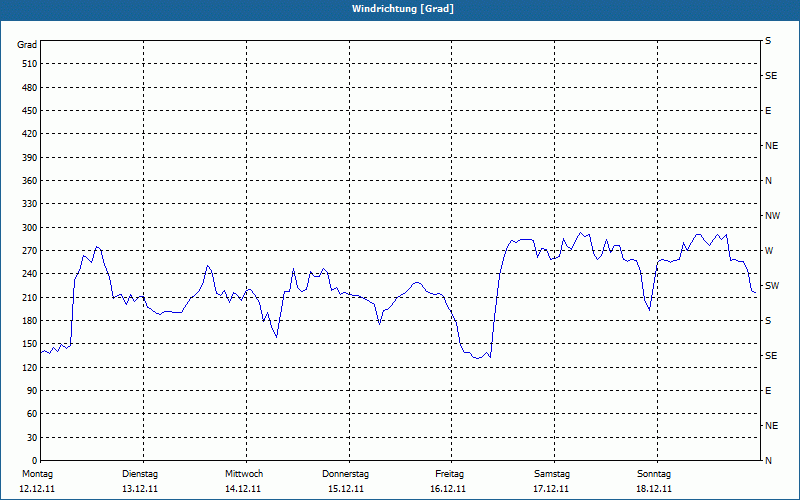Click the 'E' compass label beside the 90 gridline
Image resolution: width=800 pixels, height=500 pixels.
pos(768,391)
